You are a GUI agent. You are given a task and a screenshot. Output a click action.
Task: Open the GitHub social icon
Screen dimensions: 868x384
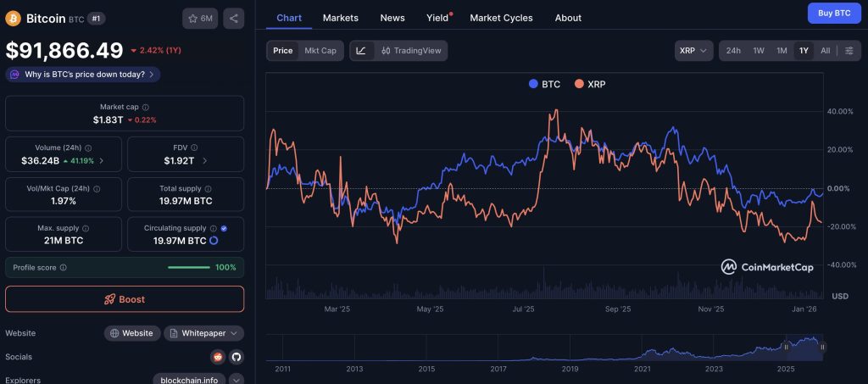tap(236, 357)
